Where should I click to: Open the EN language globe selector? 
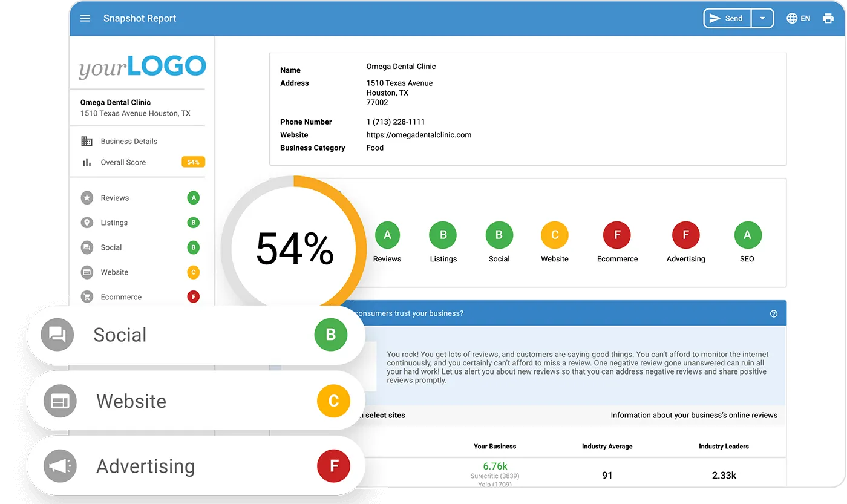tap(798, 18)
